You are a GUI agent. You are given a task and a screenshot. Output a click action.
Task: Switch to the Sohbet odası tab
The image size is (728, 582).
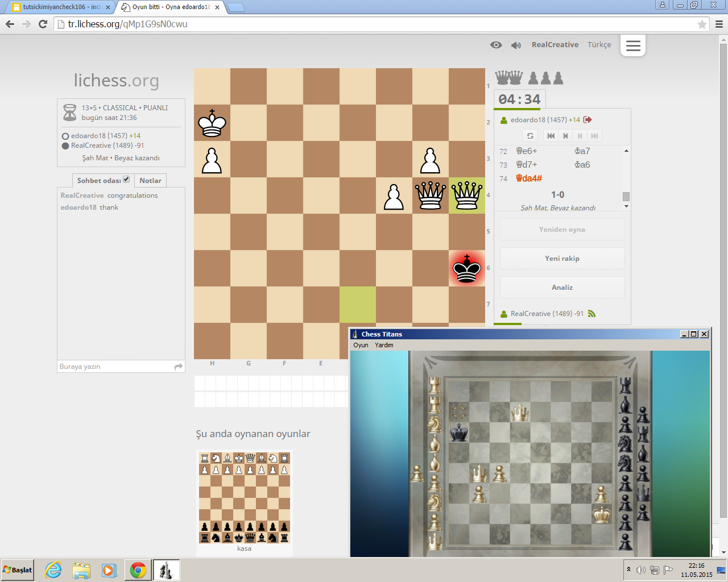99,181
